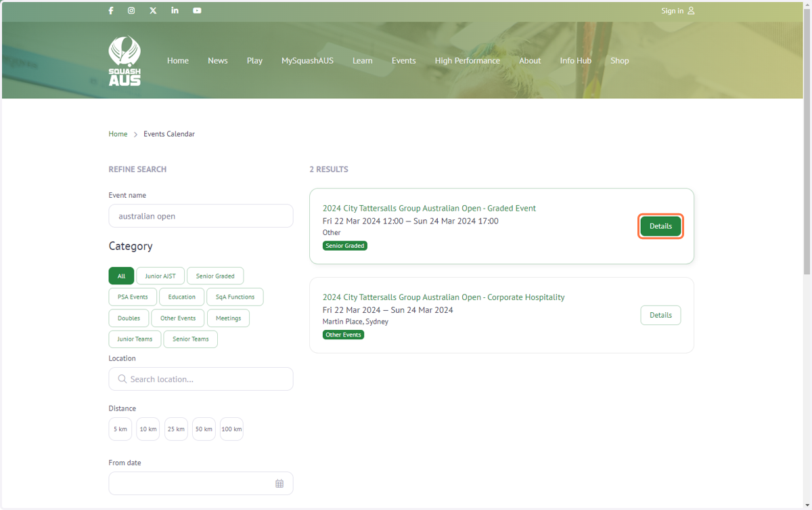Open the calendar icon in From date
The width and height of the screenshot is (812, 510).
[279, 484]
